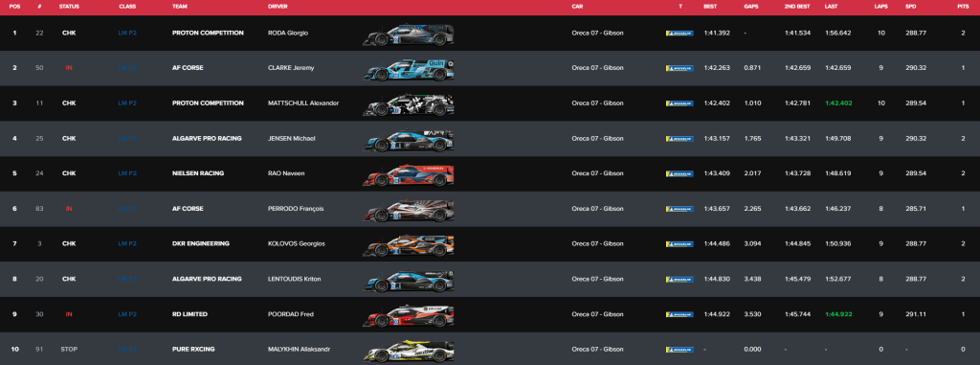Open the LM P2 class link for car 11
Screen dimensions: 980x365
127,103
